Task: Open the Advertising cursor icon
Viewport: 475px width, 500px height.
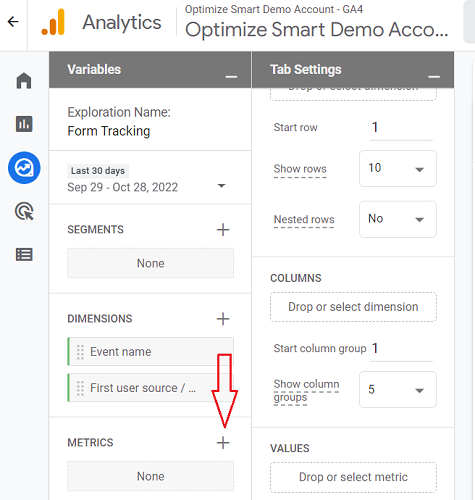Action: pyautogui.click(x=24, y=211)
